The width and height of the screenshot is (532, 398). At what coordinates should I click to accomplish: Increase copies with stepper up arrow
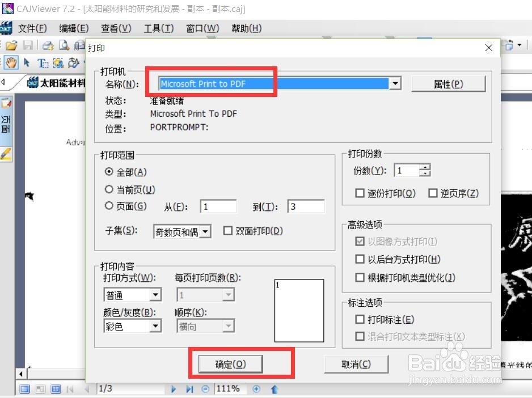[425, 167]
